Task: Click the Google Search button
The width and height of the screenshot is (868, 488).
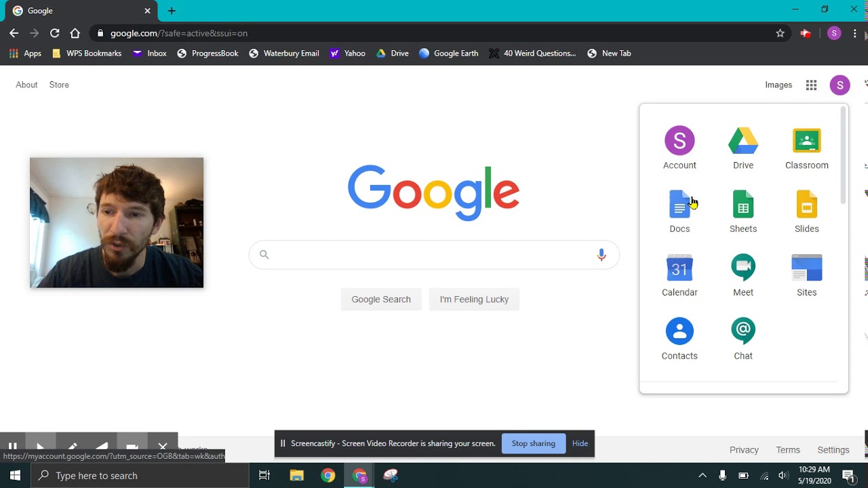Action: point(381,299)
